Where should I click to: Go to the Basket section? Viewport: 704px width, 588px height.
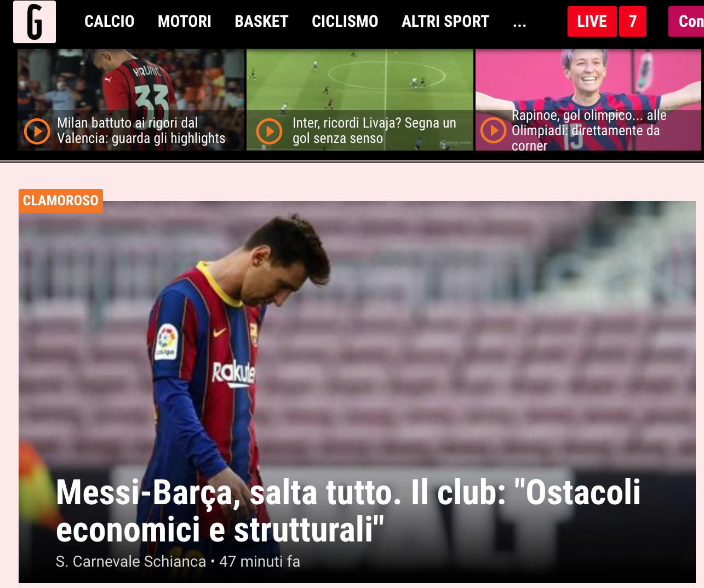coord(261,21)
